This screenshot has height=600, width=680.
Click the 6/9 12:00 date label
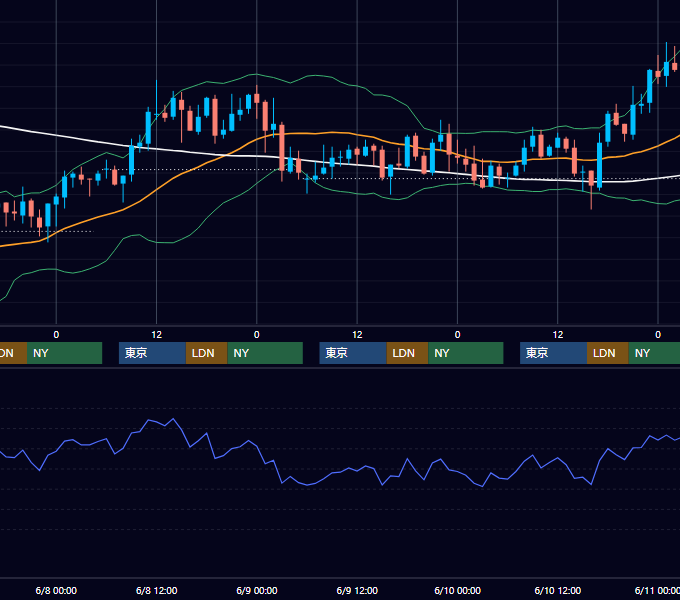click(x=357, y=590)
